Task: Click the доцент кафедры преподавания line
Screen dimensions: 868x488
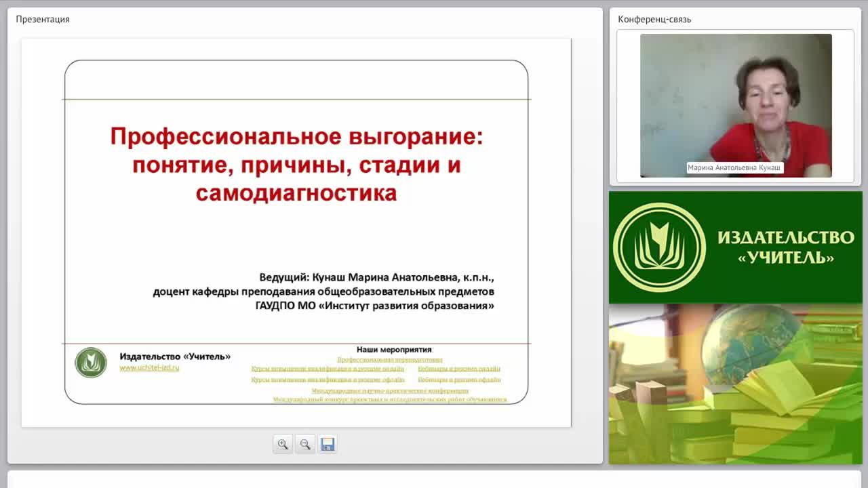Action: click(x=323, y=291)
